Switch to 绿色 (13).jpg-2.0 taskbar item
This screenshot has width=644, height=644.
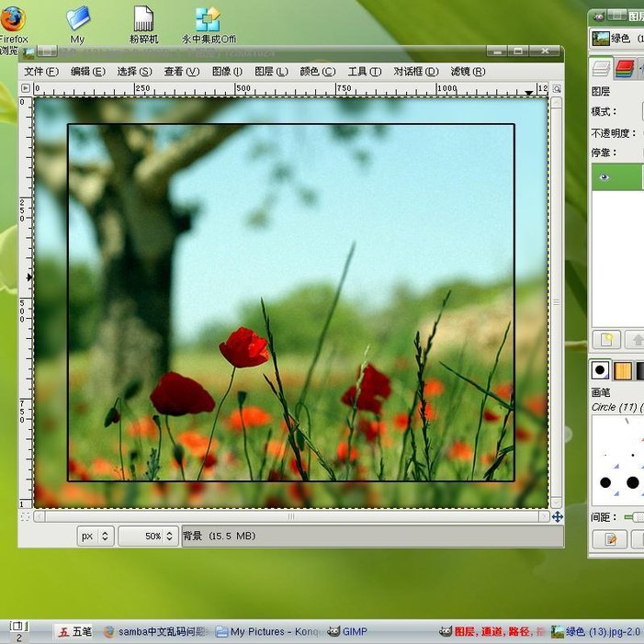596,631
